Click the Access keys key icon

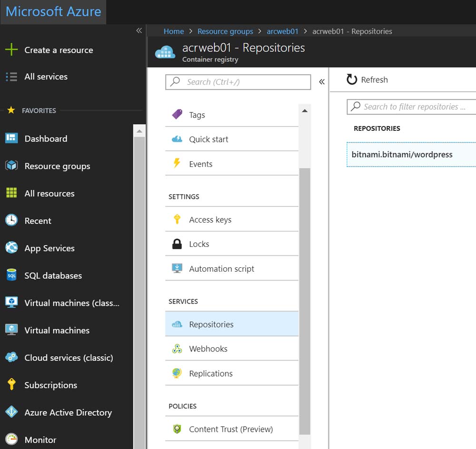(x=177, y=219)
